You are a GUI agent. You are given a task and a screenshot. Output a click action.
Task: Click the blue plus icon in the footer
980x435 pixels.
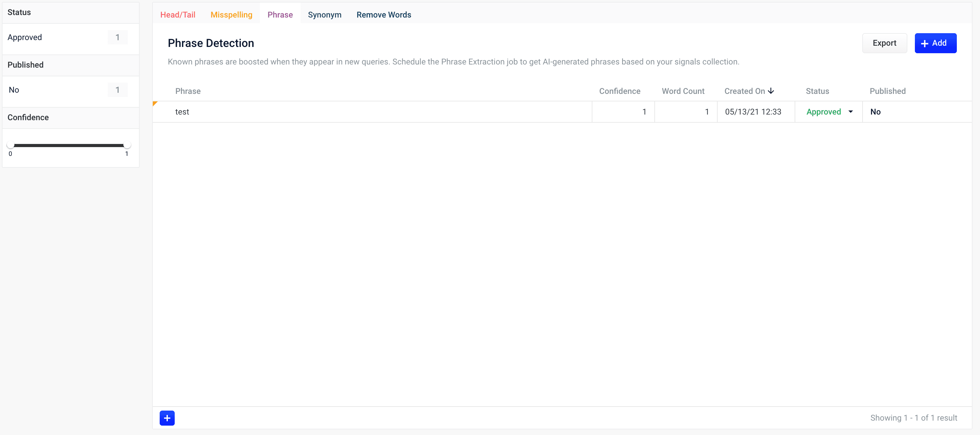tap(167, 418)
